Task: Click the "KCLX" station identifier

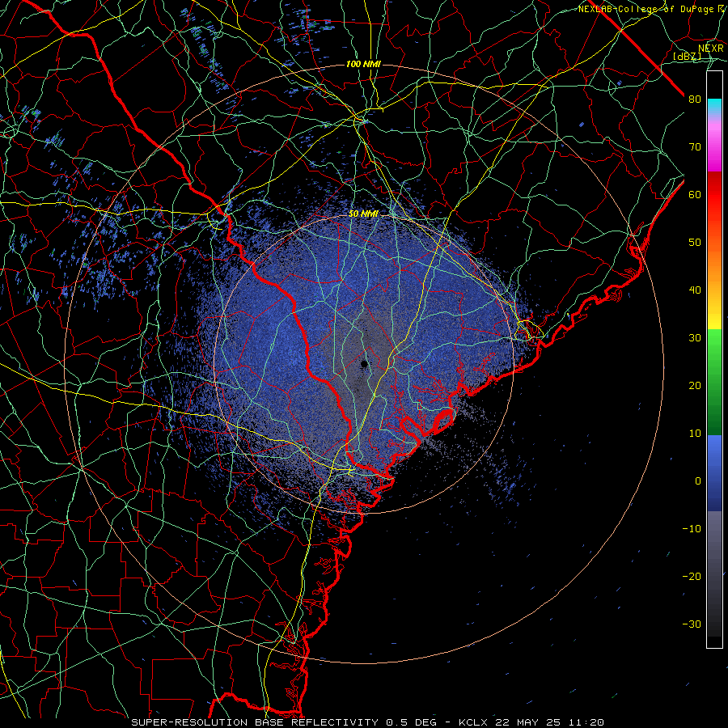Action: (x=473, y=722)
